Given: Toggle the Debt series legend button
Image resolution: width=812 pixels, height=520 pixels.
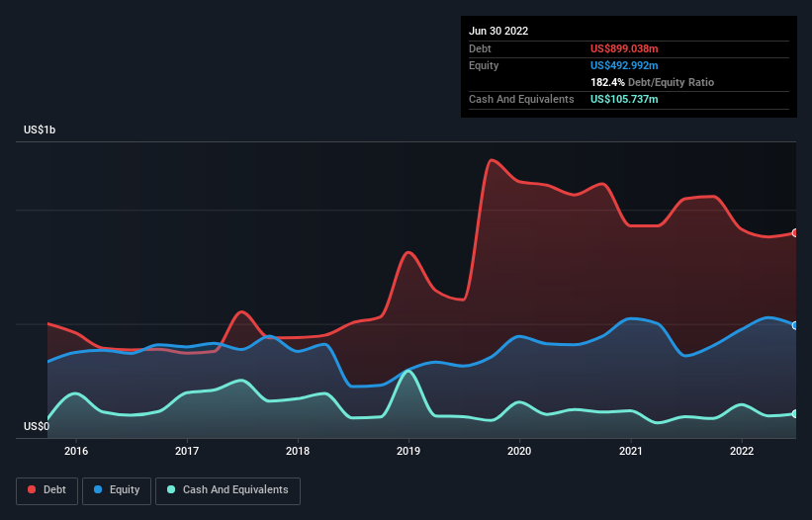Looking at the screenshot, I should click(46, 490).
